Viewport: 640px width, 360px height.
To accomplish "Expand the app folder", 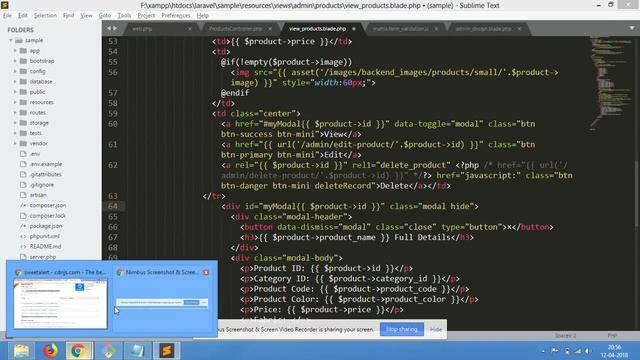I will coord(16,51).
